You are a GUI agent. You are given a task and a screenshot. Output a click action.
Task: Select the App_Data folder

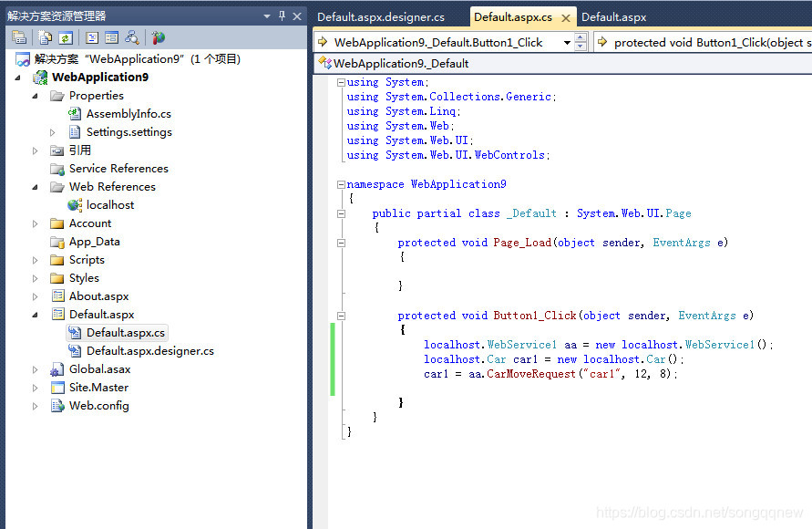94,242
